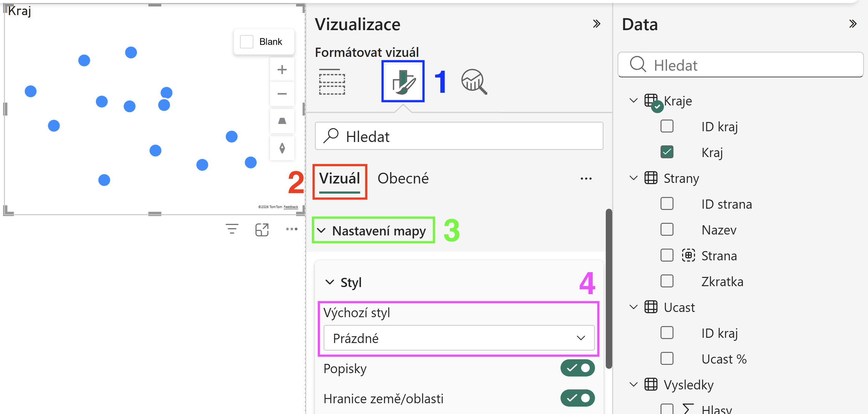Collapse the Strany table
868x414 pixels.
pos(633,178)
